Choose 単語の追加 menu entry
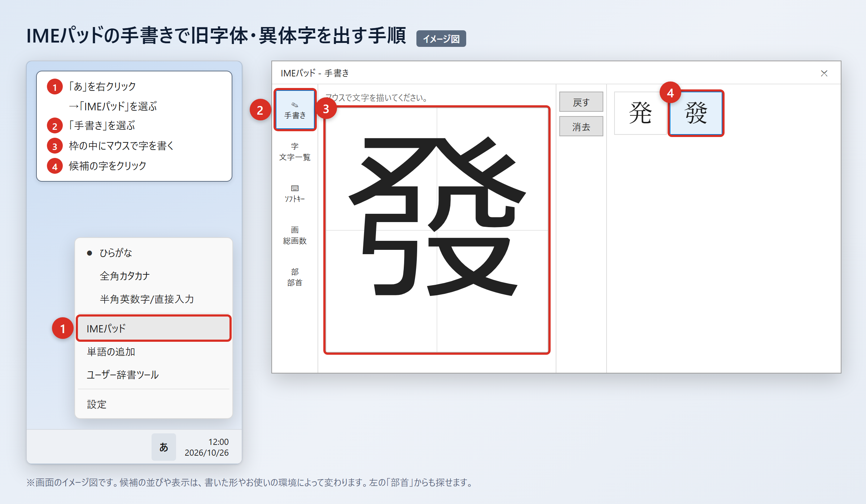This screenshot has width=866, height=504. click(154, 352)
